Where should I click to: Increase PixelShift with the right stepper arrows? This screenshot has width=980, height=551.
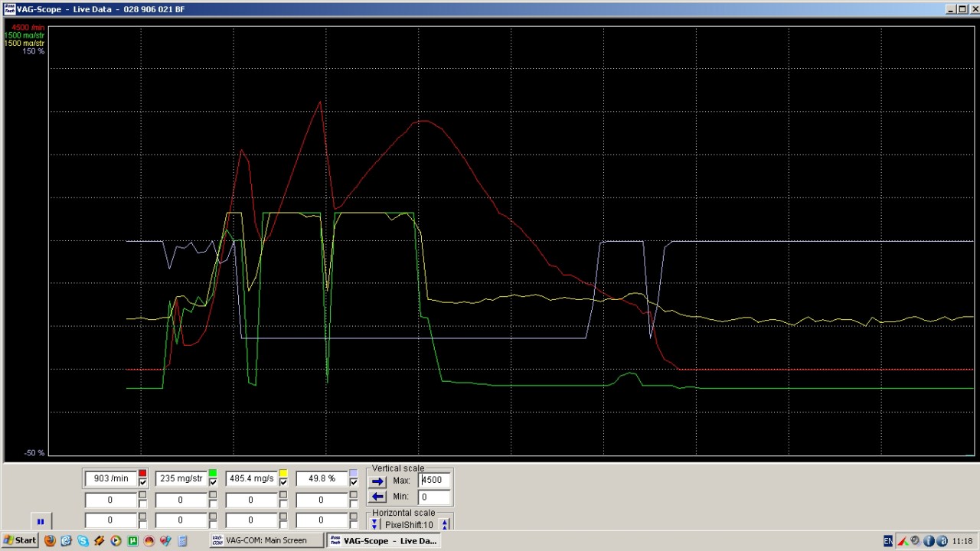[445, 524]
